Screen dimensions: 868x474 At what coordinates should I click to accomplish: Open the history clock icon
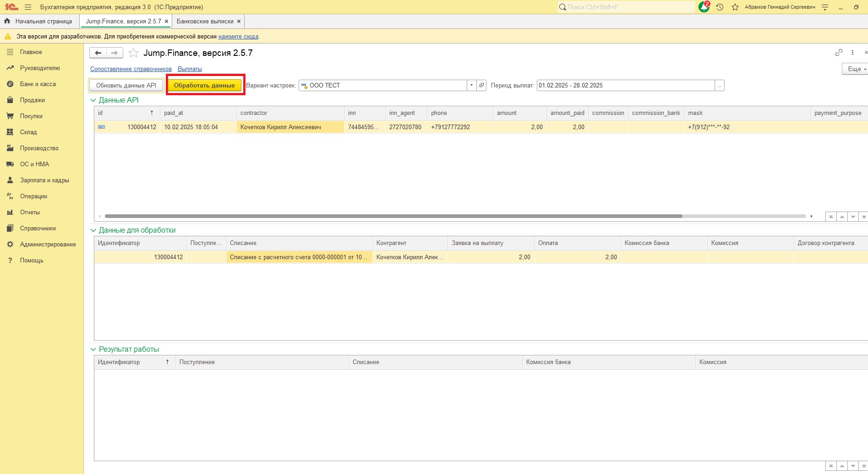(x=720, y=7)
